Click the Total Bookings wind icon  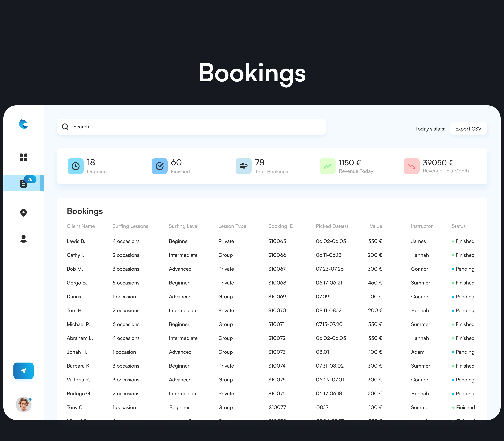click(243, 166)
